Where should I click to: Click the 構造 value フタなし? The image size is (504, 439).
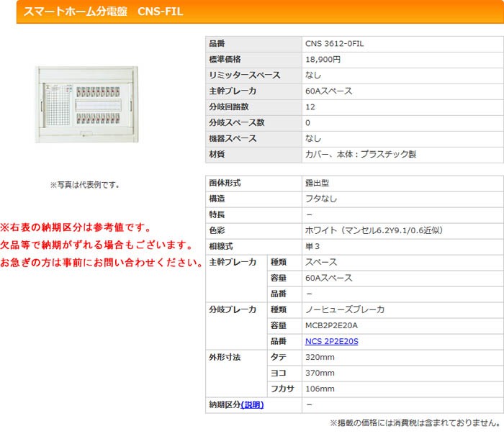point(321,199)
